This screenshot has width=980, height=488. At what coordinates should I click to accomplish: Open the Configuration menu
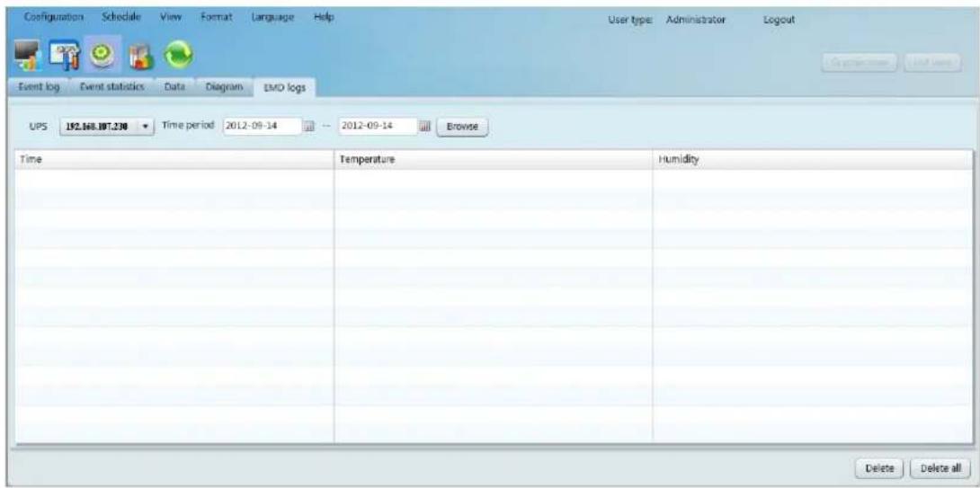54,19
